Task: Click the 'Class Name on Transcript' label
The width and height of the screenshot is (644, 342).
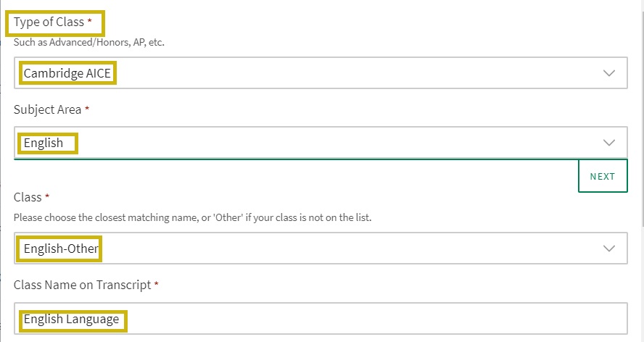Action: coord(82,285)
